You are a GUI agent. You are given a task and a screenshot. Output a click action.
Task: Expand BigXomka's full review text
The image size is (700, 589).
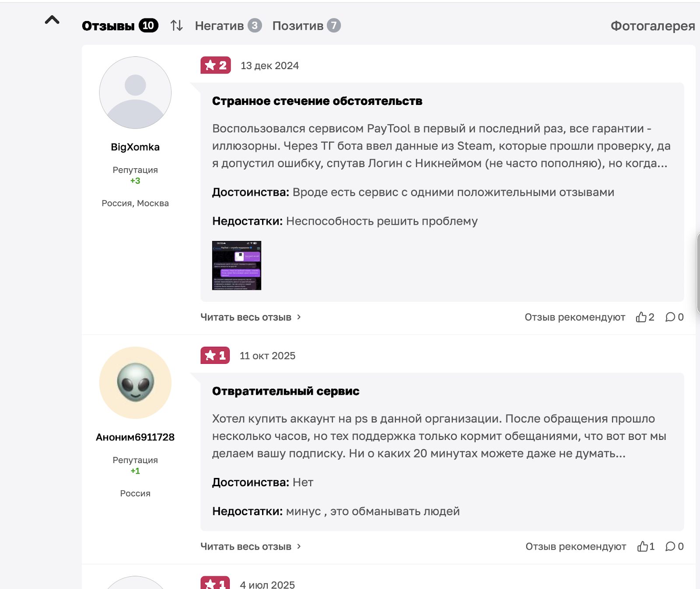pos(250,317)
